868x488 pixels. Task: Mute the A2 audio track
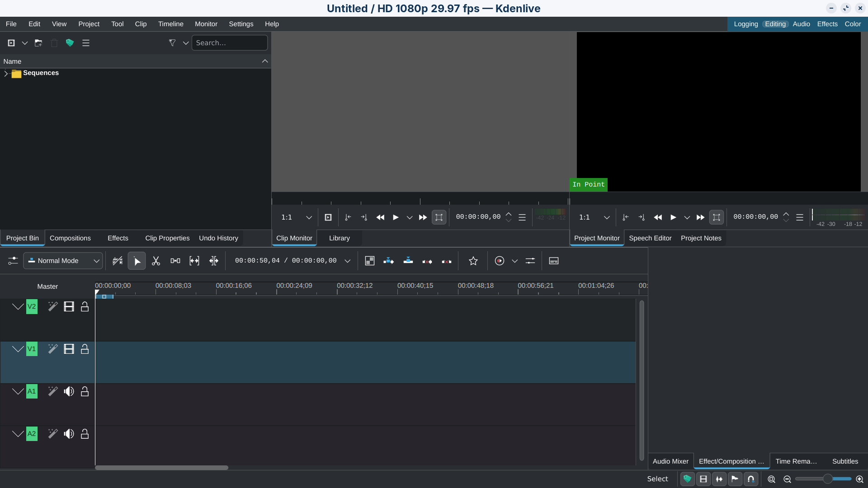(69, 434)
